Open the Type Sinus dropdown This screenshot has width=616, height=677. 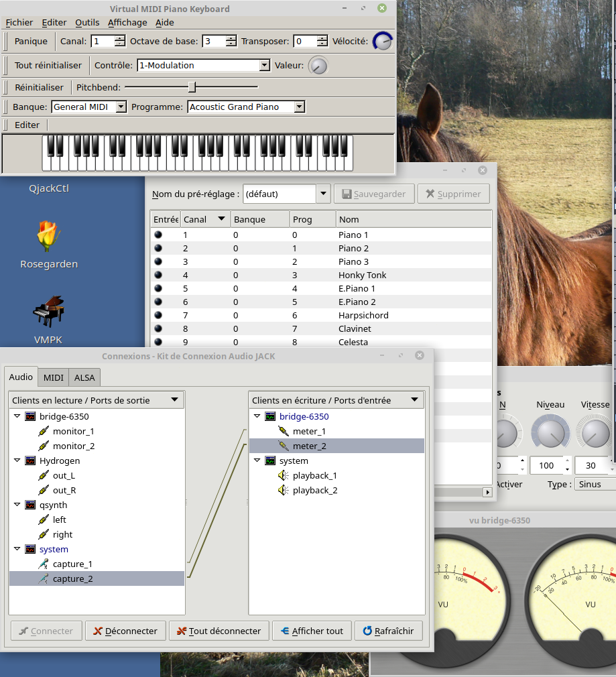(x=595, y=484)
